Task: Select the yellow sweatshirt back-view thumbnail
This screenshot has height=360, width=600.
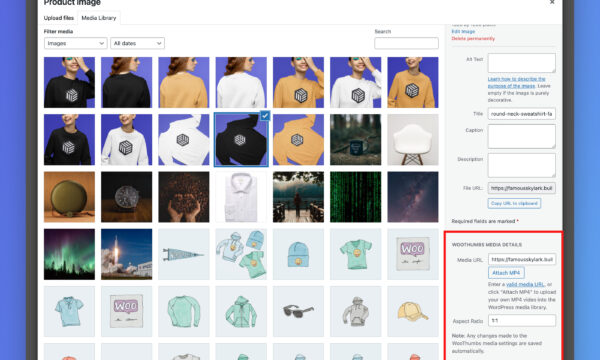Action: click(184, 82)
